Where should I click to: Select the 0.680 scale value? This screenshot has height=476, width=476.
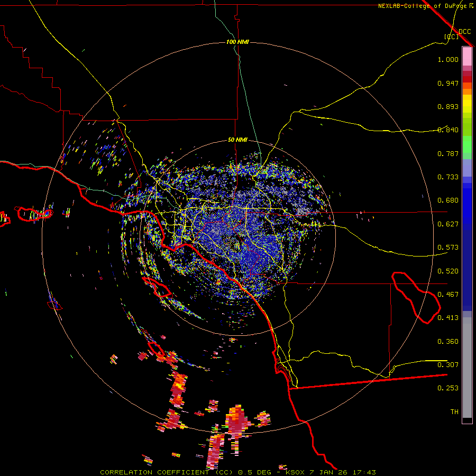448,200
